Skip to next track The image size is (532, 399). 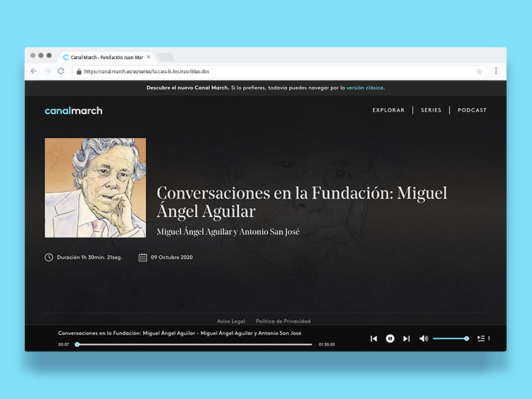(x=407, y=338)
